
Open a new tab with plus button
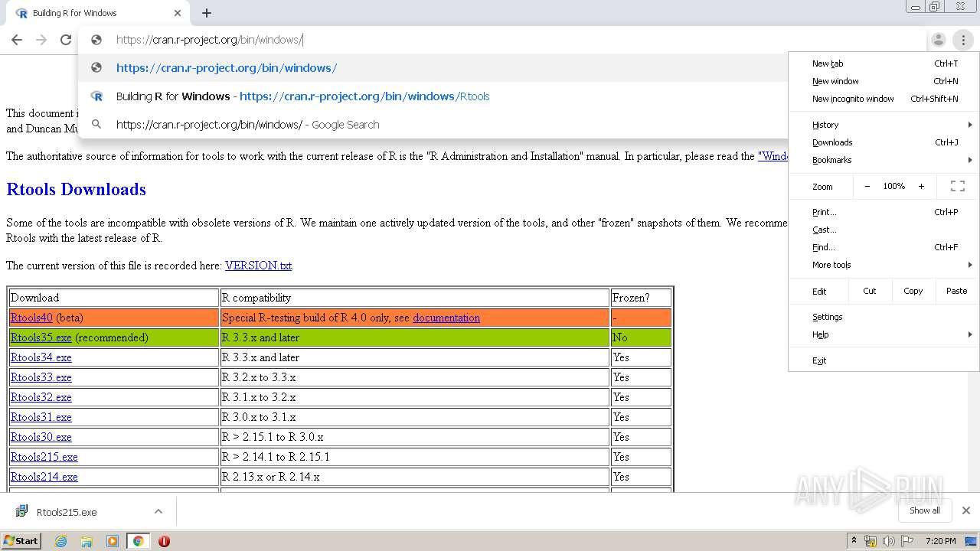pyautogui.click(x=207, y=13)
